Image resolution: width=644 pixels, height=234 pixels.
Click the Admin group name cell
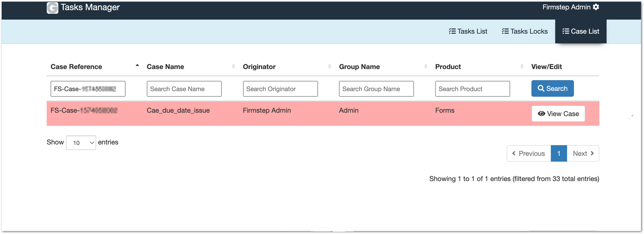[x=349, y=110]
